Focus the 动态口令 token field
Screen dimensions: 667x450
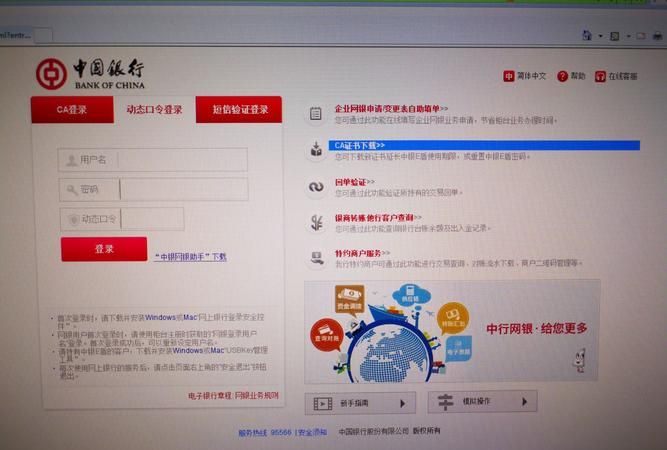point(122,219)
